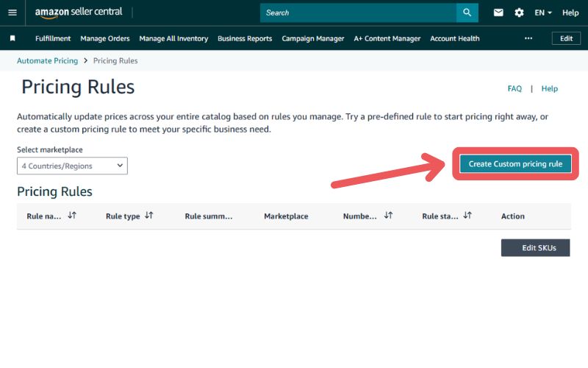Click the Help link in top bar
The width and height of the screenshot is (588, 368).
tap(570, 13)
